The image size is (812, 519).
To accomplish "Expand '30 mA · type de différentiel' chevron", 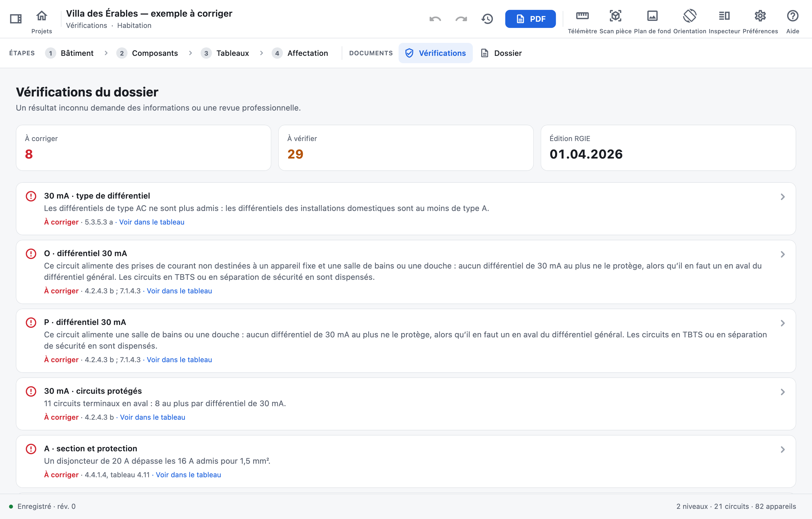I will 783,197.
